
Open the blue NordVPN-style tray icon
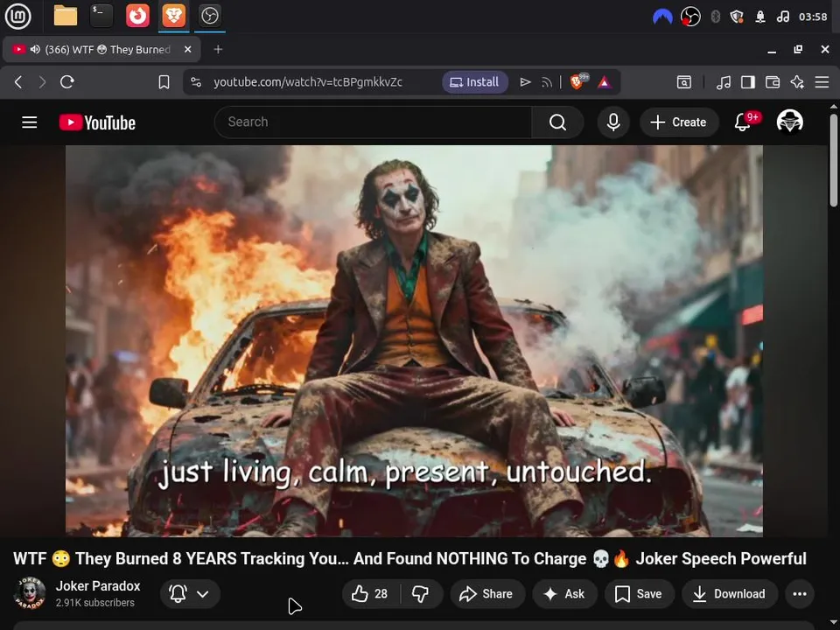coord(662,17)
